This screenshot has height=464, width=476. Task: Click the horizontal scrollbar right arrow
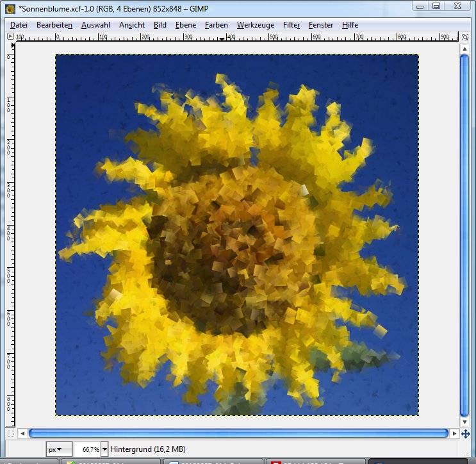pyautogui.click(x=454, y=434)
